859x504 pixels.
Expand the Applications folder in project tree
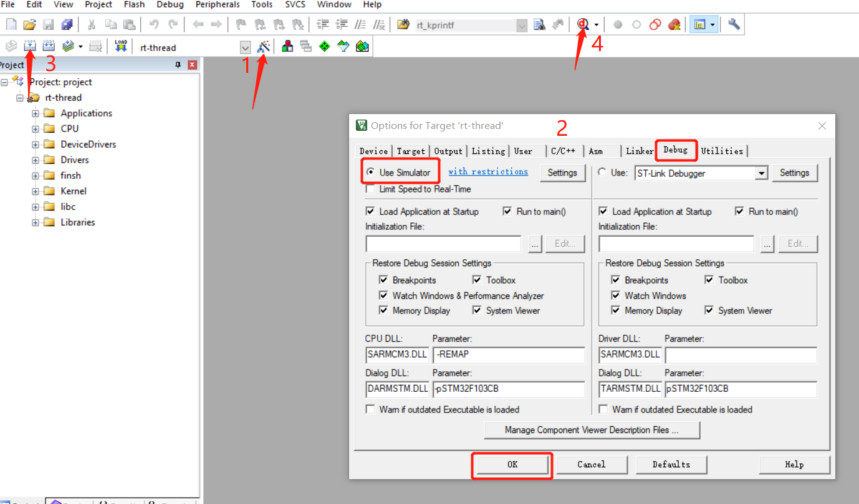[36, 113]
